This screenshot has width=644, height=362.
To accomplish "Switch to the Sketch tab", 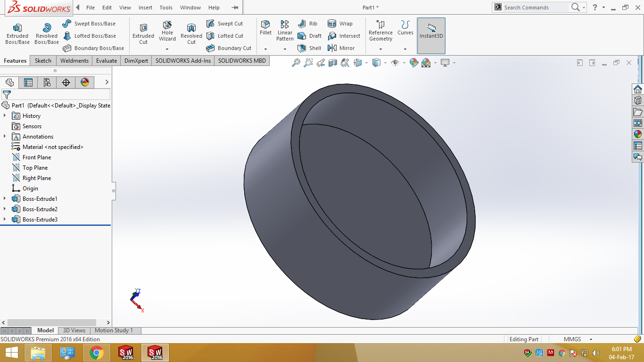I will tap(43, 60).
